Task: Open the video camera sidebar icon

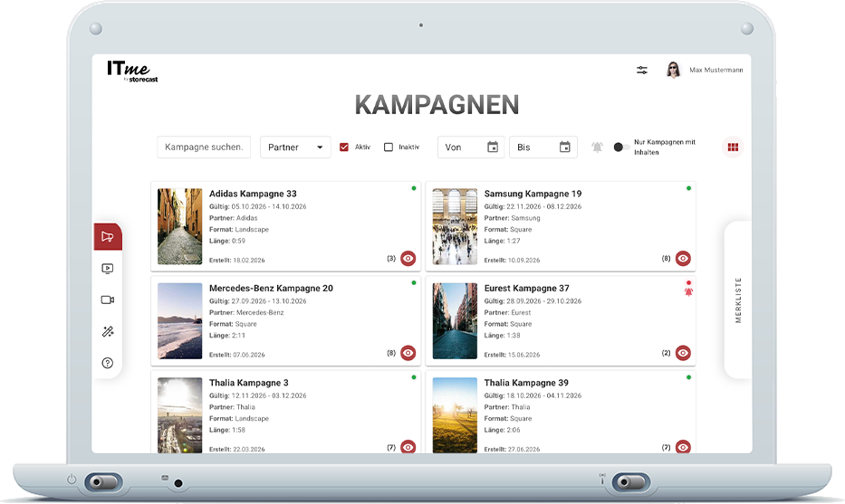Action: [108, 300]
